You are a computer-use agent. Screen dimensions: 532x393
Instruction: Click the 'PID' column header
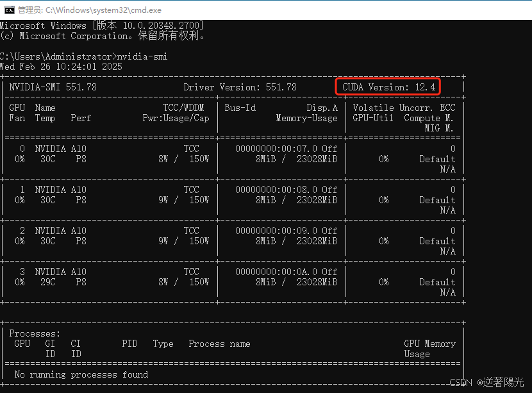click(x=129, y=344)
